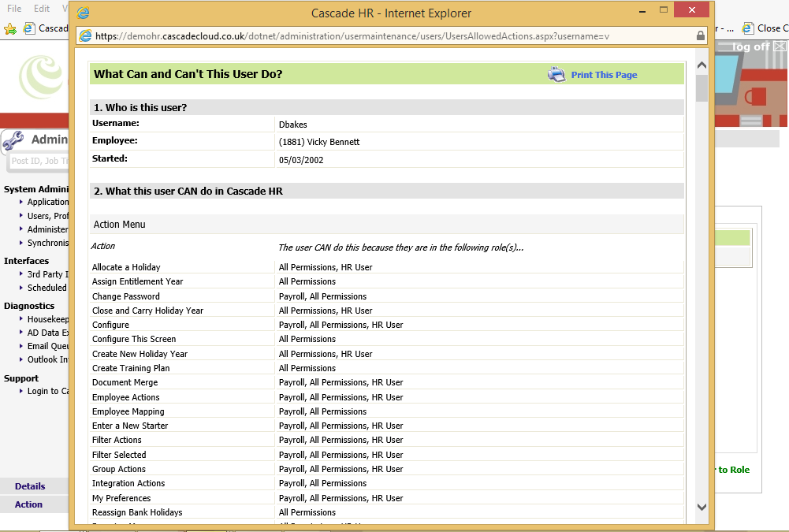Image resolution: width=789 pixels, height=532 pixels.
Task: Open the File menu in background browser
Action: tap(14, 8)
